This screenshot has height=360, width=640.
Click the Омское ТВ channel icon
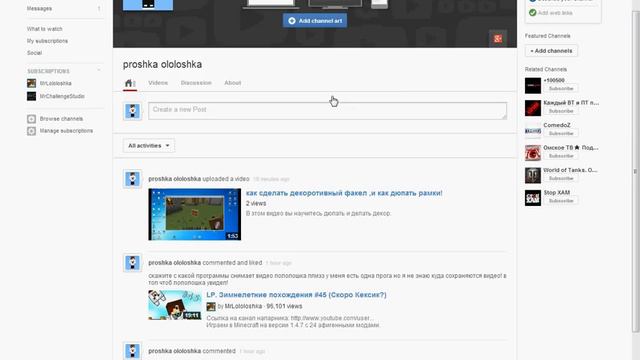tap(533, 153)
